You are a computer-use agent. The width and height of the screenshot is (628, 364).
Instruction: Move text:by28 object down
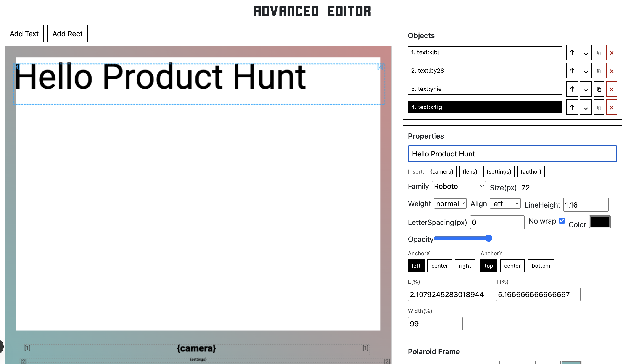click(x=586, y=71)
